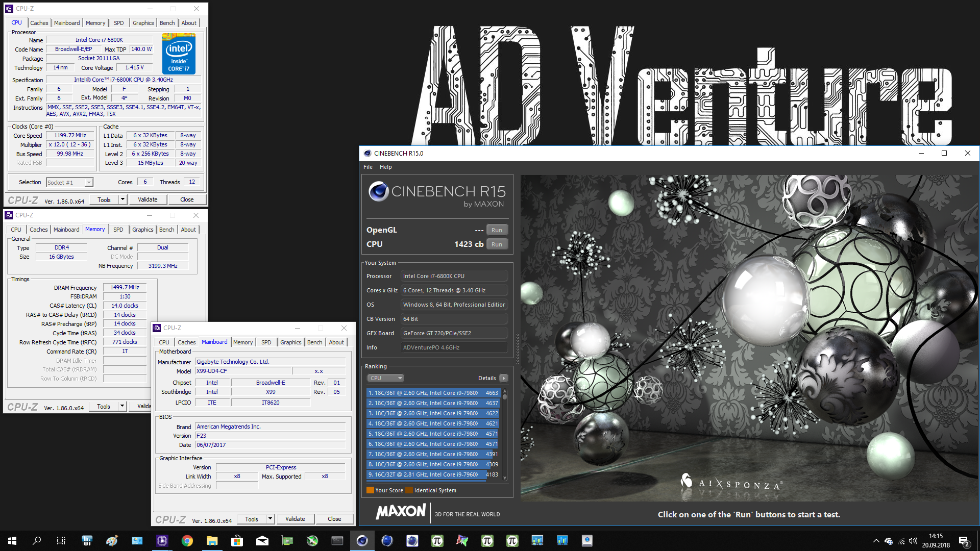
Task: Open OneDrive sync tray icon
Action: [x=889, y=541]
